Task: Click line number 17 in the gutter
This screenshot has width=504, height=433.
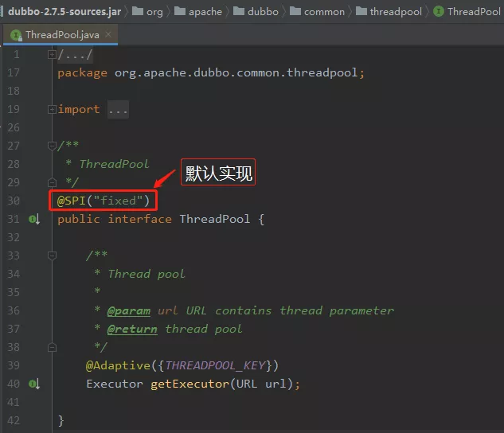Action: [x=14, y=73]
